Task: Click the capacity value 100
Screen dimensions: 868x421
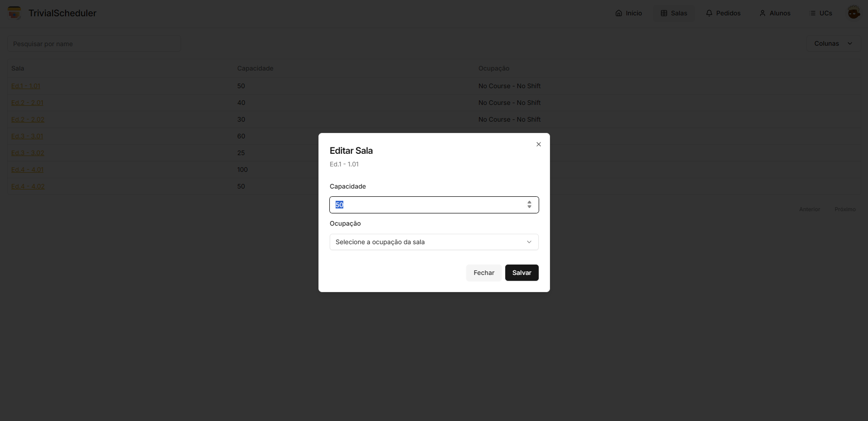Action: coord(242,170)
